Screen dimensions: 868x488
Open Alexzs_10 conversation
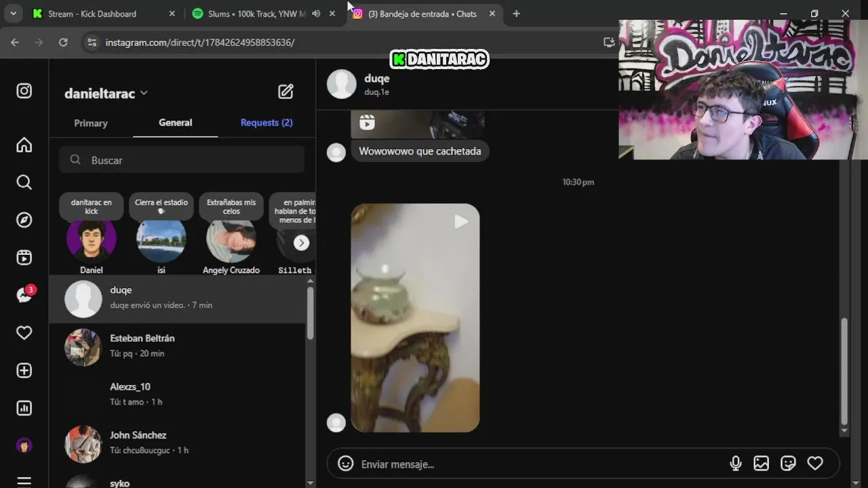click(178, 395)
